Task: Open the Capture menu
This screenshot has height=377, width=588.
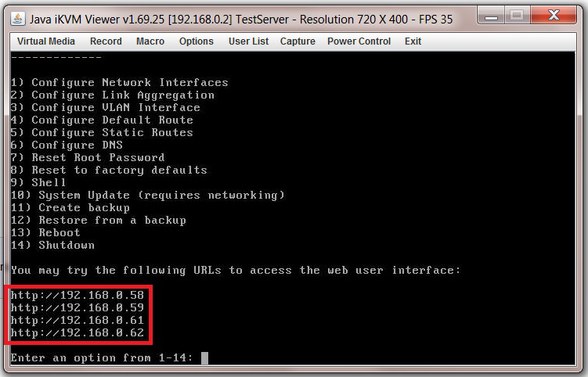Action: pyautogui.click(x=298, y=41)
